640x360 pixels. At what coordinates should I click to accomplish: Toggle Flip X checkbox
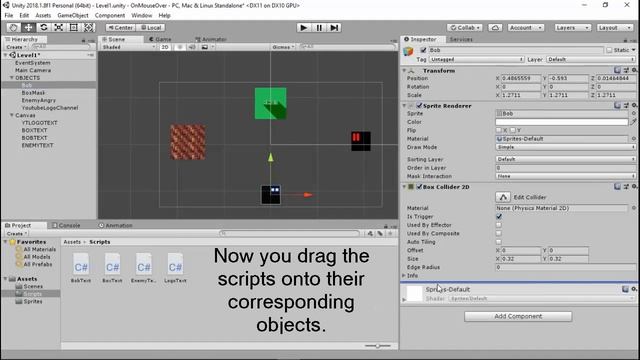click(498, 130)
